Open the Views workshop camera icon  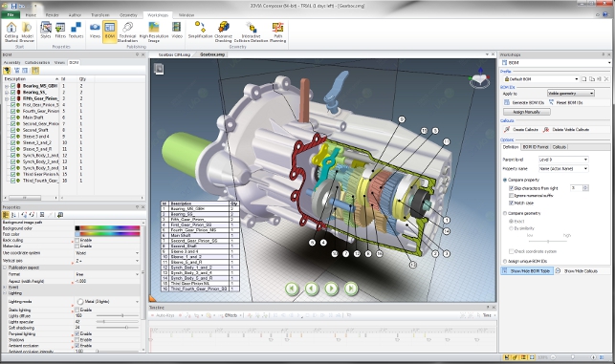[x=95, y=31]
